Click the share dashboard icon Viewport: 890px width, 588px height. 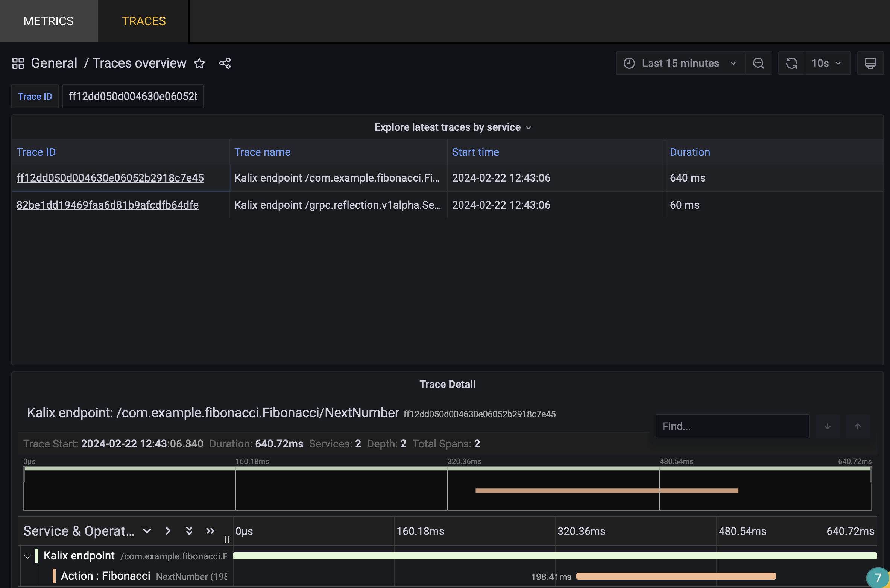point(225,63)
